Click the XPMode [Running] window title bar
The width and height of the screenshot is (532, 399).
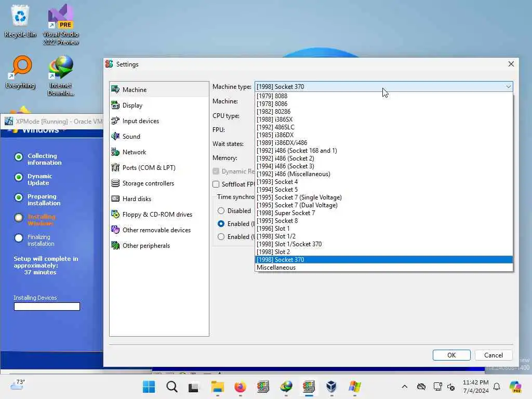click(52, 122)
